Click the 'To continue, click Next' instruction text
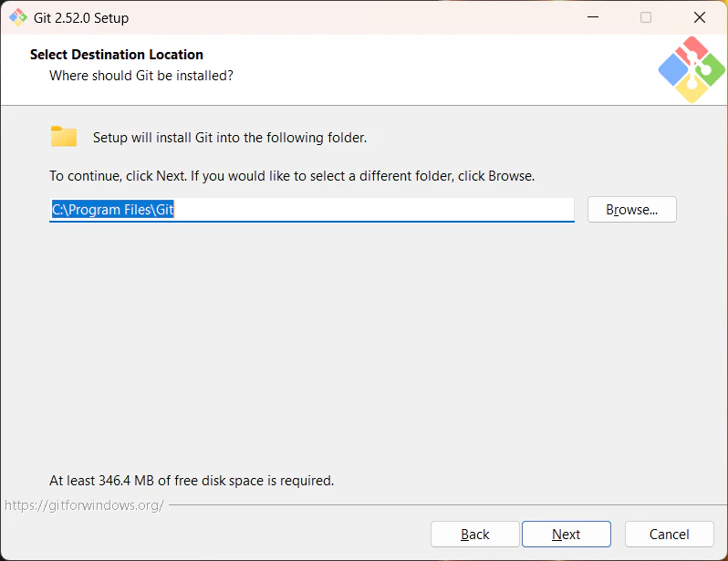This screenshot has height=561, width=728. coord(292,176)
